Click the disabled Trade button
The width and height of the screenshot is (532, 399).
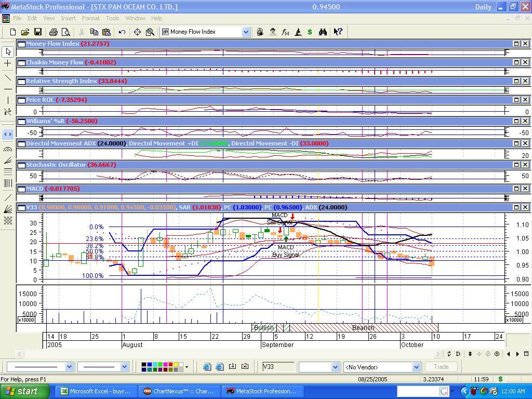tap(441, 367)
